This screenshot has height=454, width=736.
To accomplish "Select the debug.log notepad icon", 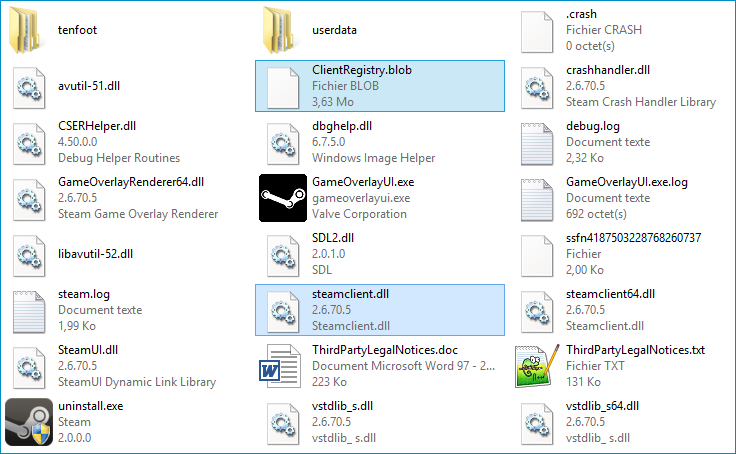I will 537,144.
